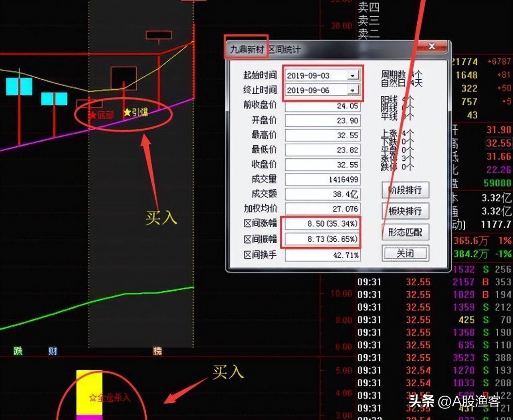Click the 384.2万 capital flow value

tap(471, 254)
